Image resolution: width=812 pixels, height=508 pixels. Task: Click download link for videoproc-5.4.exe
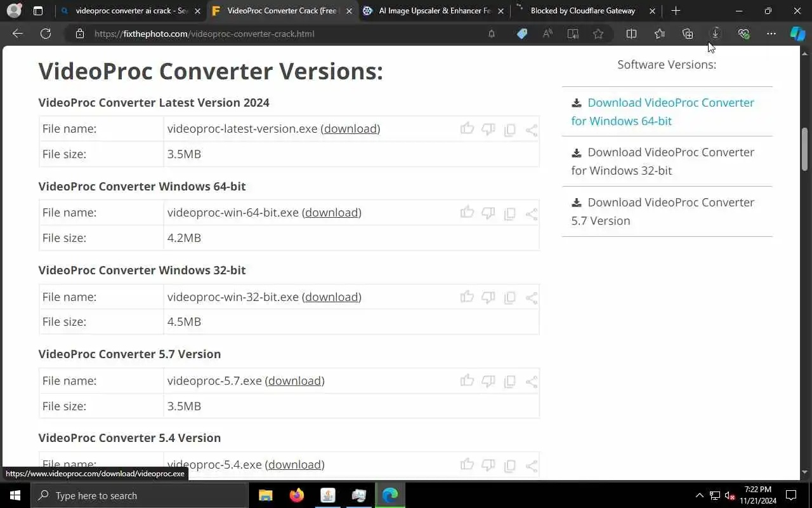294,464
